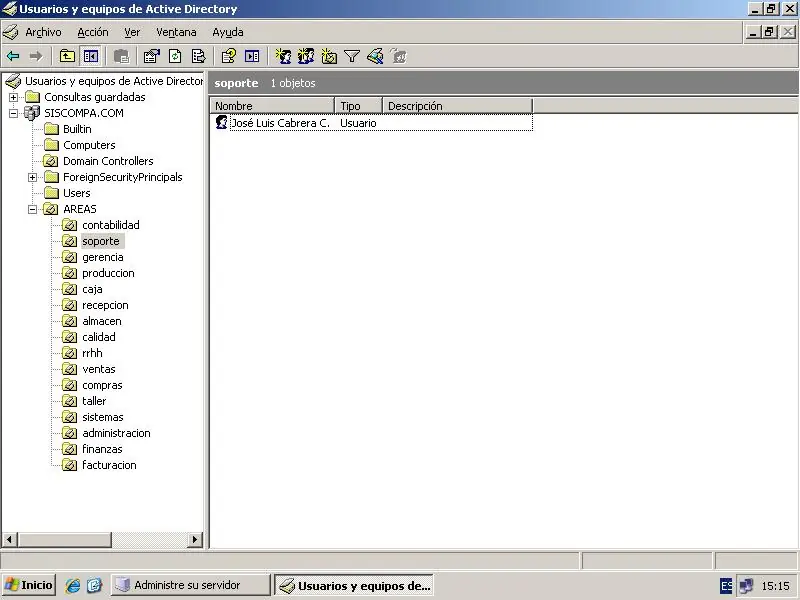Click the network tray icon near clock

coord(746,585)
